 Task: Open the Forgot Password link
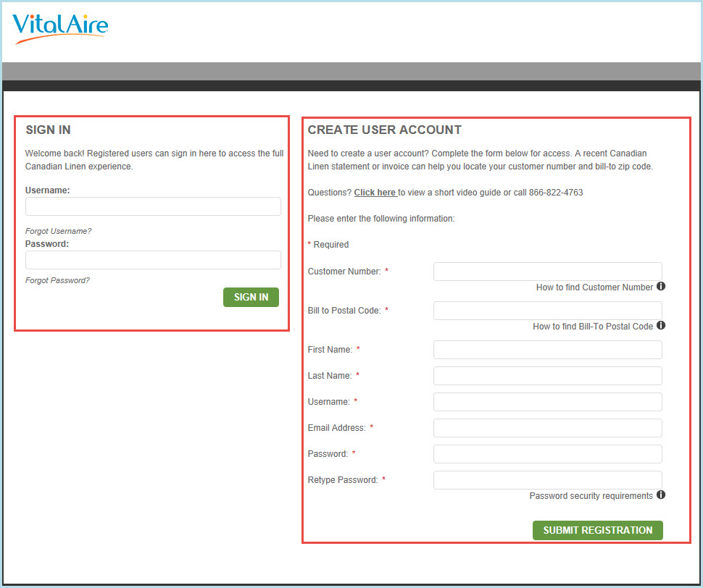coord(58,280)
